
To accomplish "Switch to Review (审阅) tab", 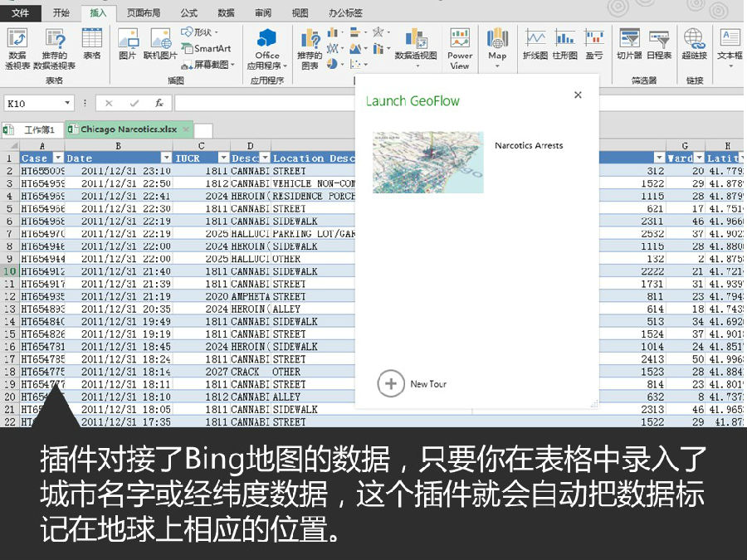I will coord(263,12).
